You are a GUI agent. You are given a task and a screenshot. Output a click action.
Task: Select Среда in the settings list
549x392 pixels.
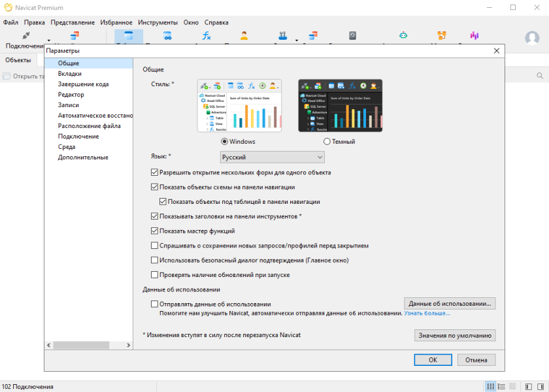(x=89, y=147)
